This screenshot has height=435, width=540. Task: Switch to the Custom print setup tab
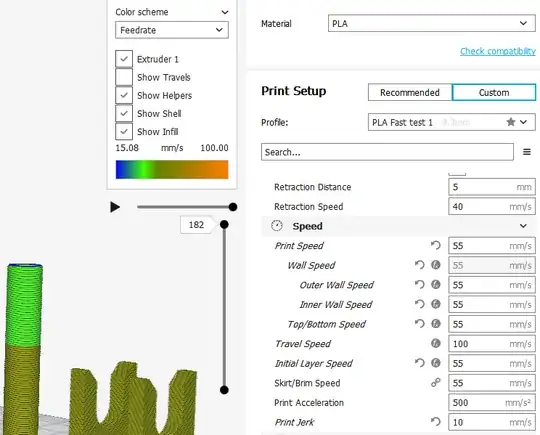click(494, 92)
